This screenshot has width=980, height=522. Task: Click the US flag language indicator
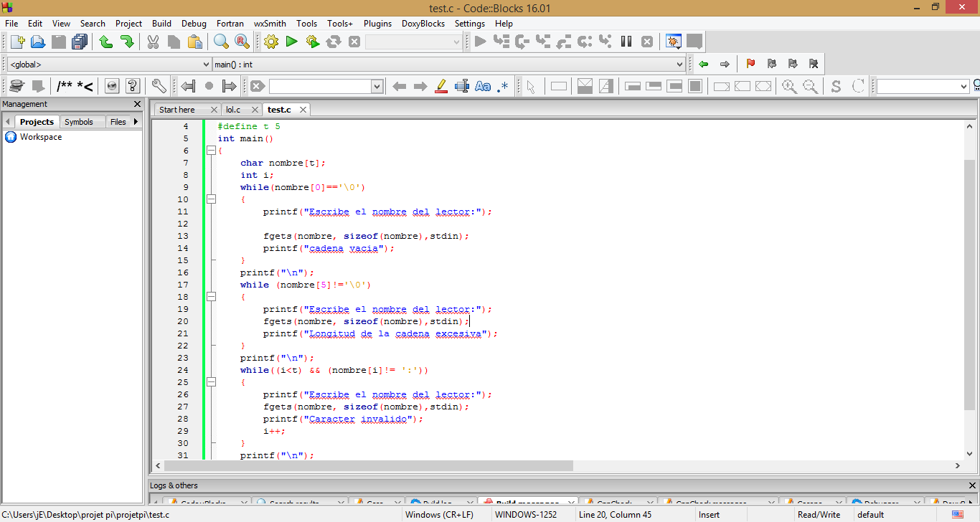(958, 515)
